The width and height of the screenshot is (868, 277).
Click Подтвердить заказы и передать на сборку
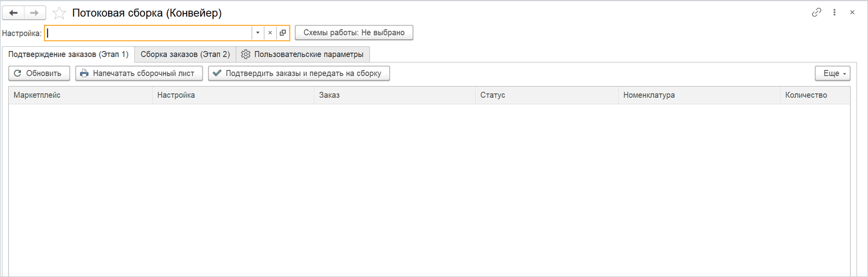coord(299,73)
